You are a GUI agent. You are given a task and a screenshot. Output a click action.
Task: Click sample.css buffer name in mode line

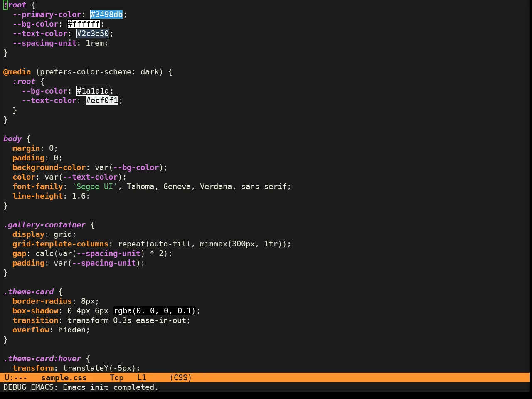coord(64,378)
